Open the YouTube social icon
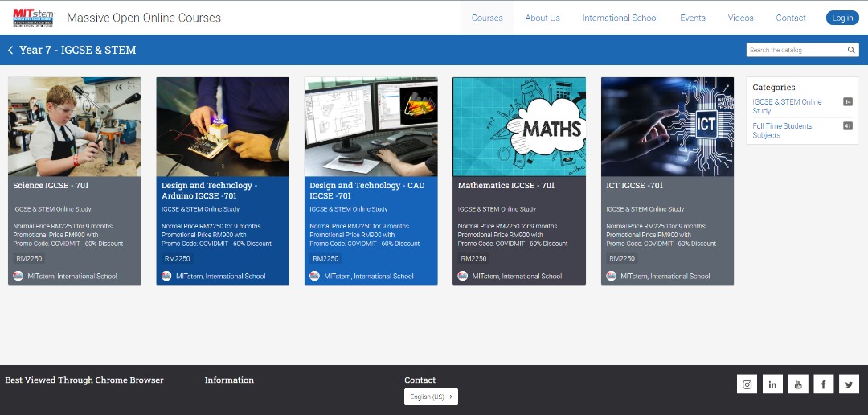This screenshot has height=415, width=868. pos(798,384)
